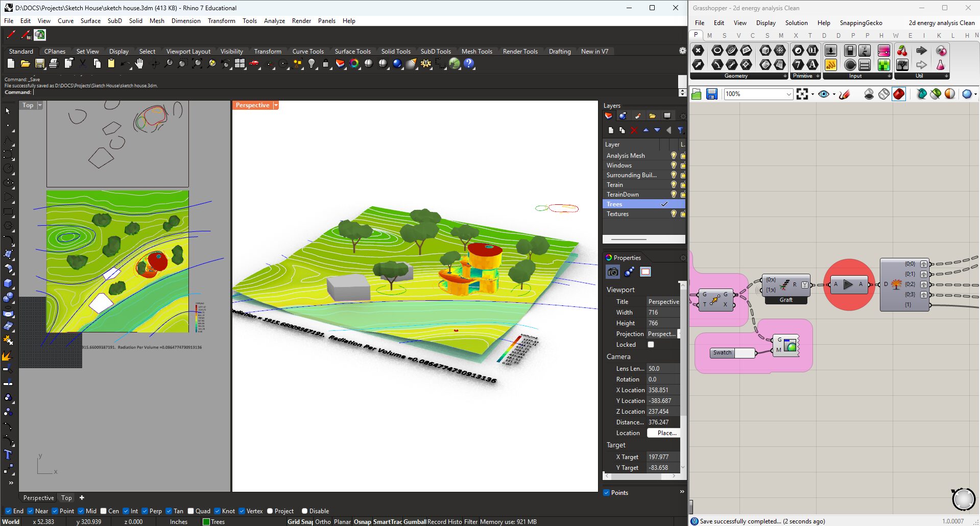Click the Swatch color parameter field
980x526 pixels.
tap(745, 353)
